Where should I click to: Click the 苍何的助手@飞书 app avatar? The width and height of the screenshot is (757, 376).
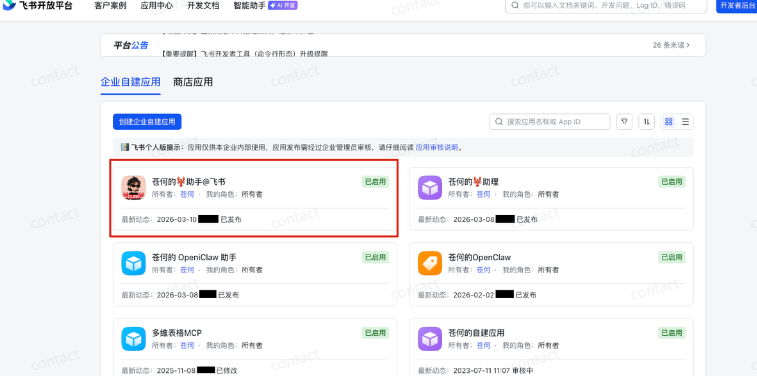click(x=134, y=188)
